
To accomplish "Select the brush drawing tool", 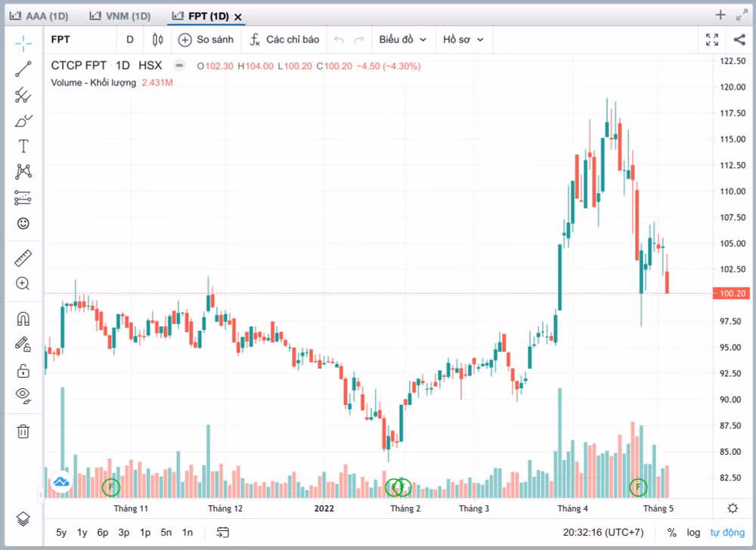I will (x=23, y=120).
